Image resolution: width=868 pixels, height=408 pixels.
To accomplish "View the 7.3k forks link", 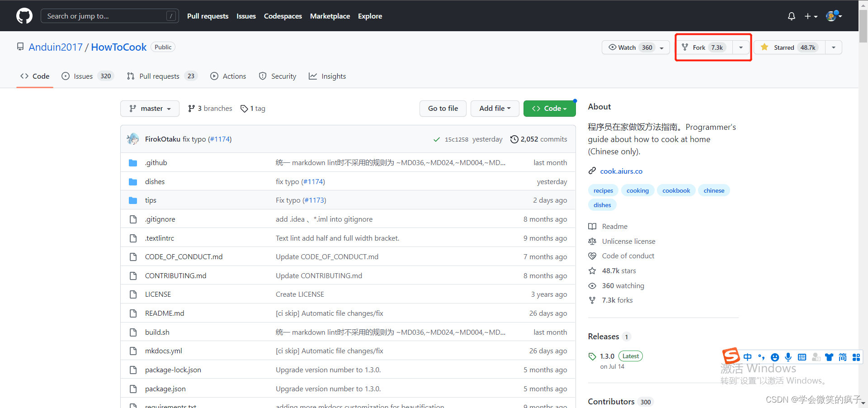I will click(x=611, y=300).
